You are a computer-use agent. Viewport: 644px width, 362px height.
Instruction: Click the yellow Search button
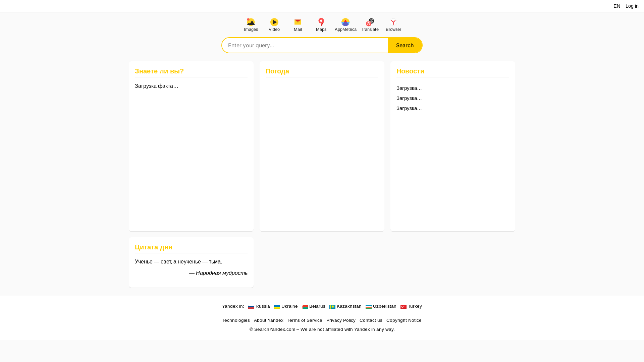[405, 45]
